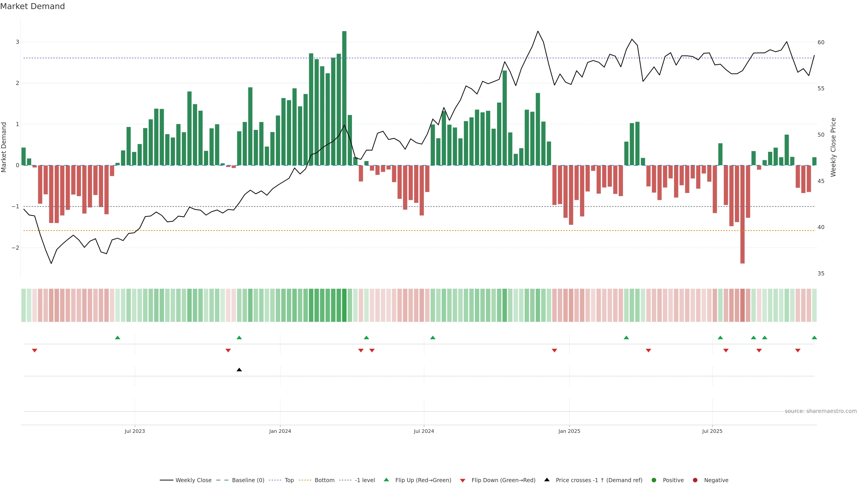868x488 pixels.
Task: Click the rightmost green Flip Up triangle marker
Action: pos(814,338)
